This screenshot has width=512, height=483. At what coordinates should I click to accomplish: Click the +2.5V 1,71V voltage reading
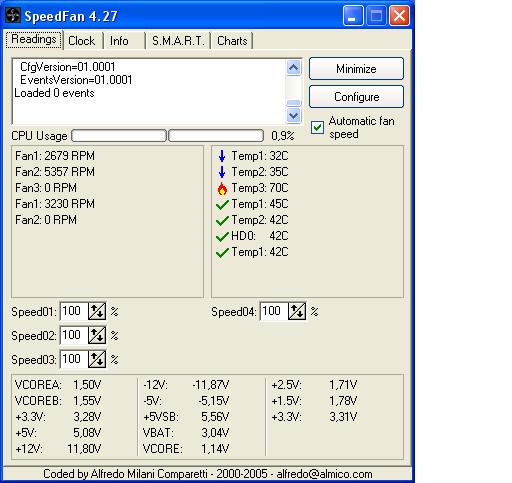314,385
